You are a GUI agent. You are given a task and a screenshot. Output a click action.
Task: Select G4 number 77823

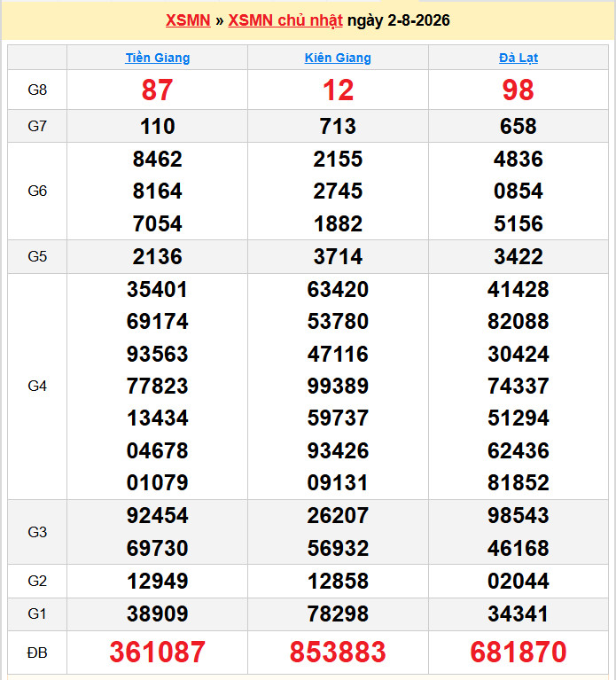tap(158, 386)
